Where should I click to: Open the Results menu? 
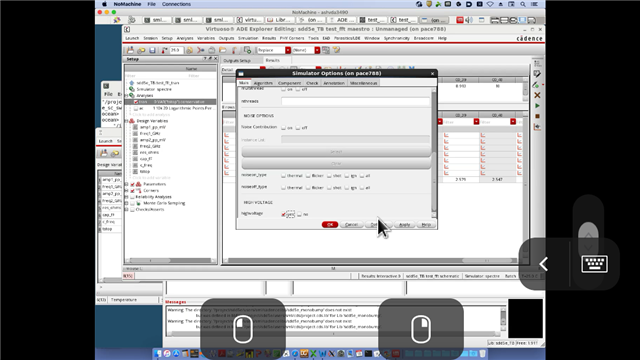[x=269, y=38]
